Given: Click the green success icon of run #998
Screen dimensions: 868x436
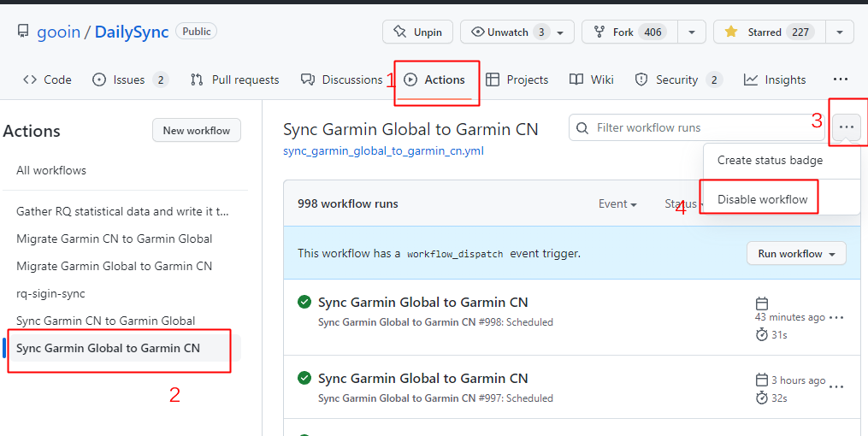Looking at the screenshot, I should 304,302.
